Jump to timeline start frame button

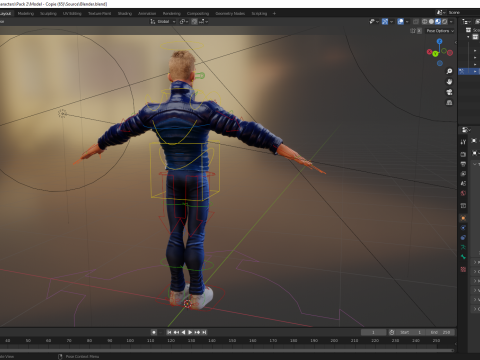(x=169, y=332)
